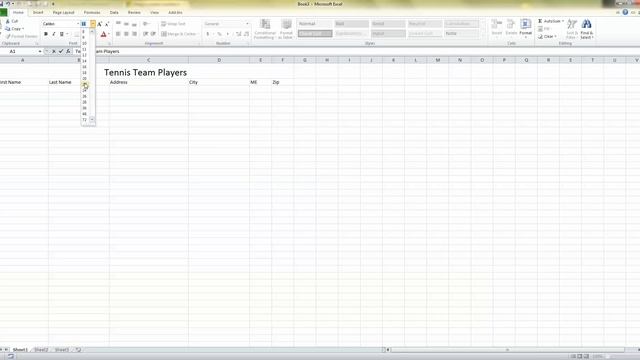Confirm entry with formula bar checkmark
The height and width of the screenshot is (360, 640).
point(61,51)
